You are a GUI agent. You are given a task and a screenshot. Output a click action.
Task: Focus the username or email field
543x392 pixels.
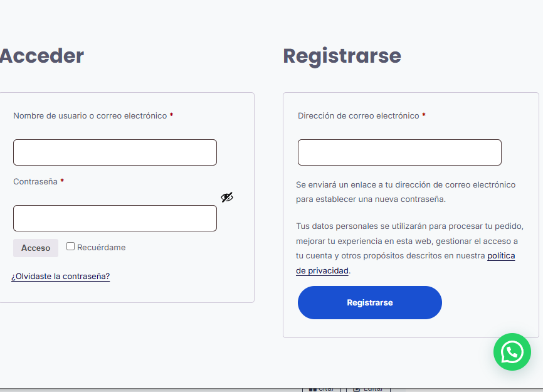click(115, 152)
